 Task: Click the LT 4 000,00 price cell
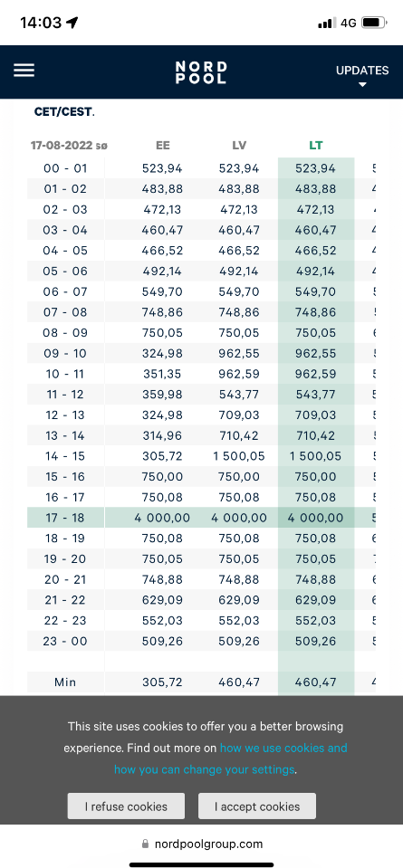coord(315,518)
